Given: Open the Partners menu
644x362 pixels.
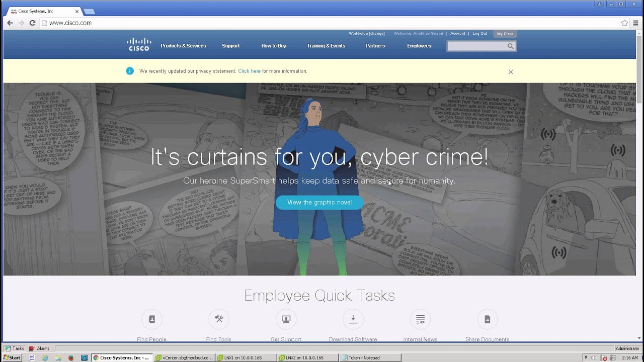Looking at the screenshot, I should [375, 46].
